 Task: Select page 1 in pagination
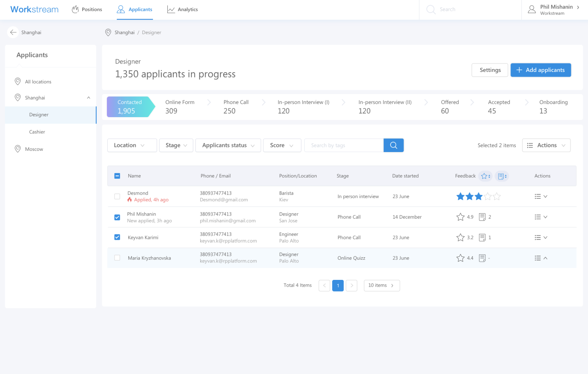(x=338, y=285)
